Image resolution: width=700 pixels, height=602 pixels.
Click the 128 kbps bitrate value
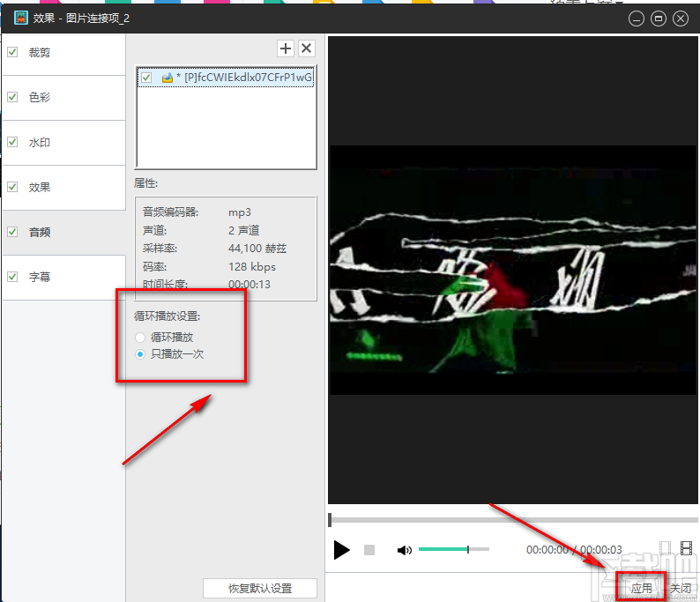tap(252, 267)
